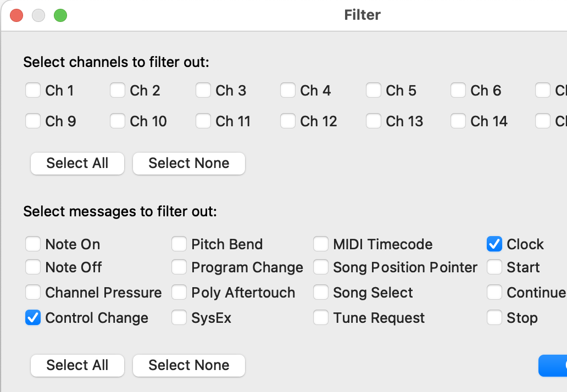Check MIDI Timecode filter option

[321, 244]
